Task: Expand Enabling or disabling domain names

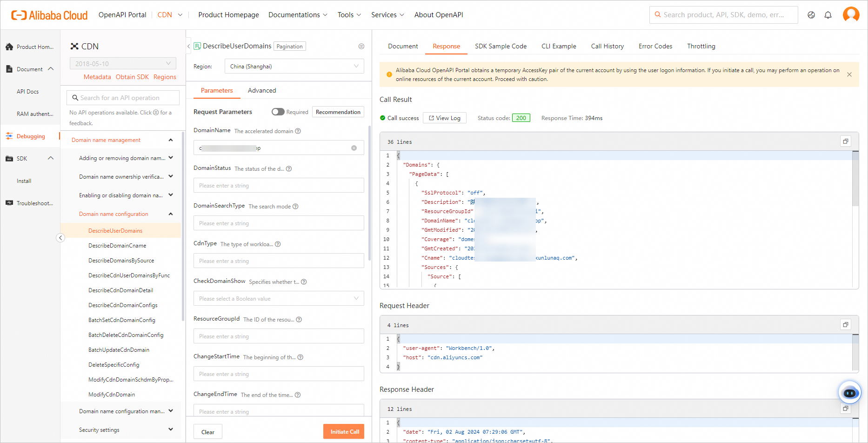Action: (171, 195)
